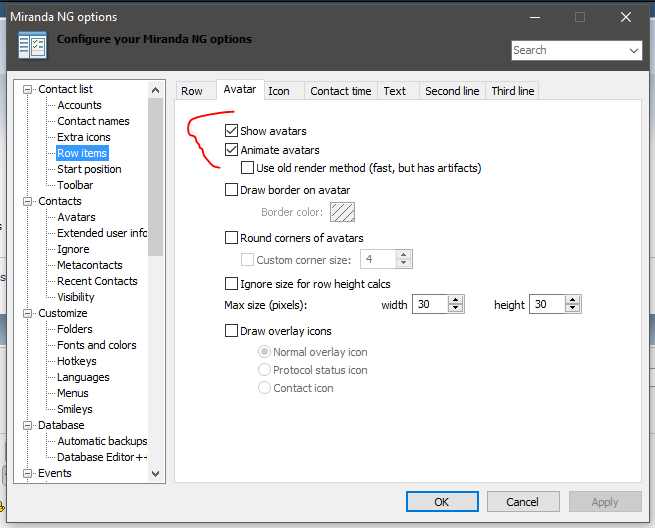Click the custom corner size value field

(378, 259)
